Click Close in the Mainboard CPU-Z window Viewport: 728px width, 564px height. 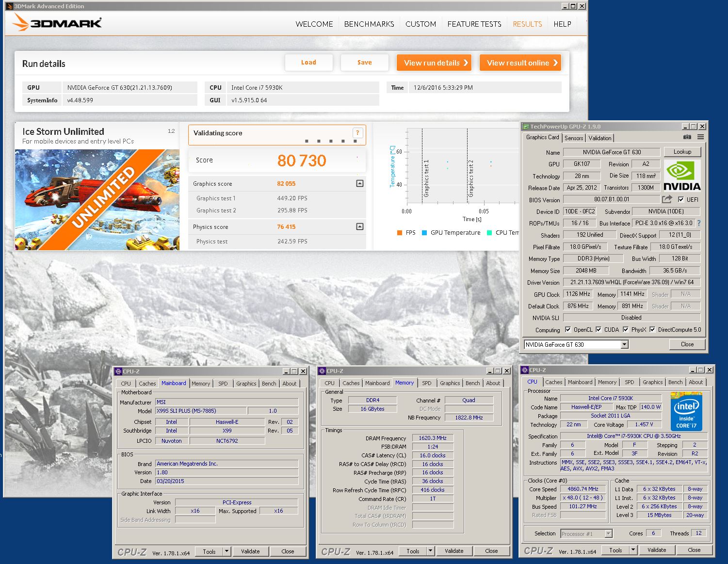[x=288, y=551]
